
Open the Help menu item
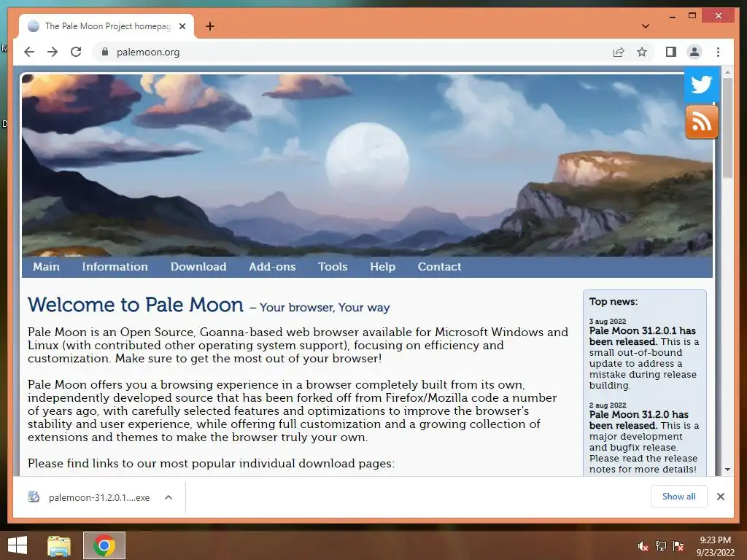382,267
